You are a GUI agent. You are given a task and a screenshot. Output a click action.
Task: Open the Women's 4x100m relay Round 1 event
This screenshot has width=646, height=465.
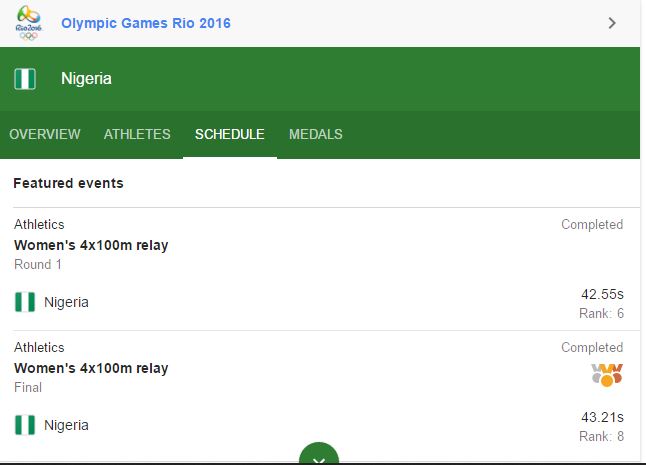[x=91, y=245]
